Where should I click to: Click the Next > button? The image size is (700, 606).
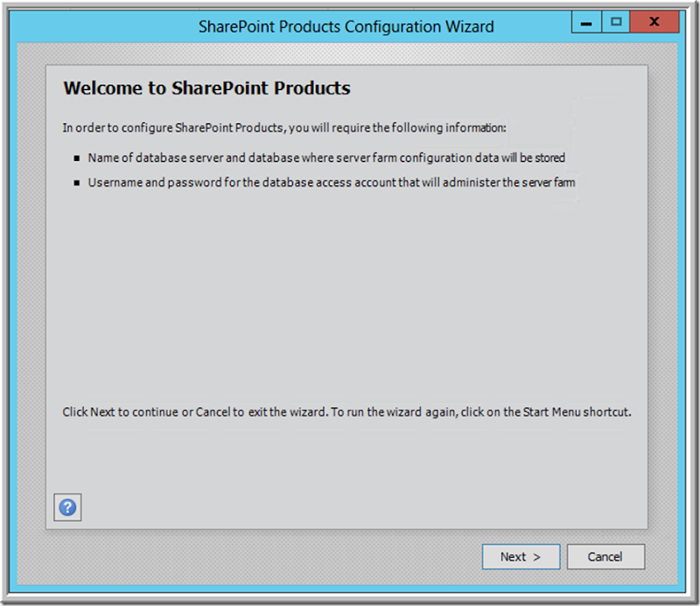click(x=521, y=556)
